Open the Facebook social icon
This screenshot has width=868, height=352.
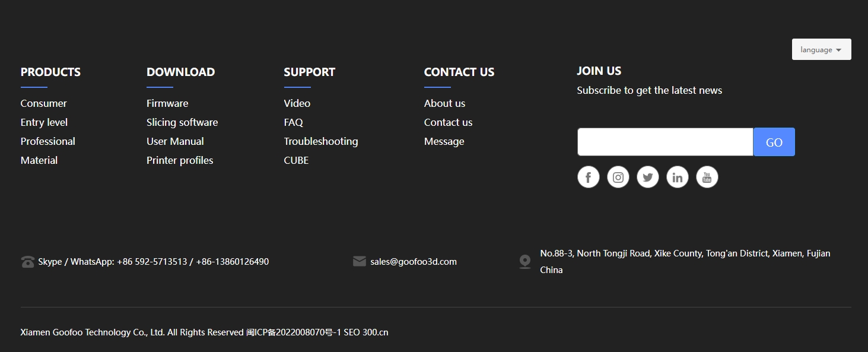(588, 177)
